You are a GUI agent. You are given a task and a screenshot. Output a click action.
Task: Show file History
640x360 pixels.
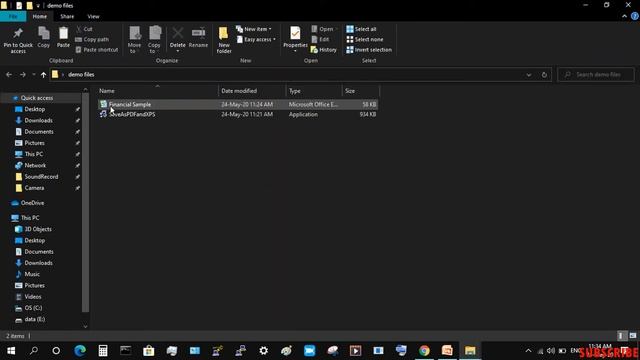point(324,50)
